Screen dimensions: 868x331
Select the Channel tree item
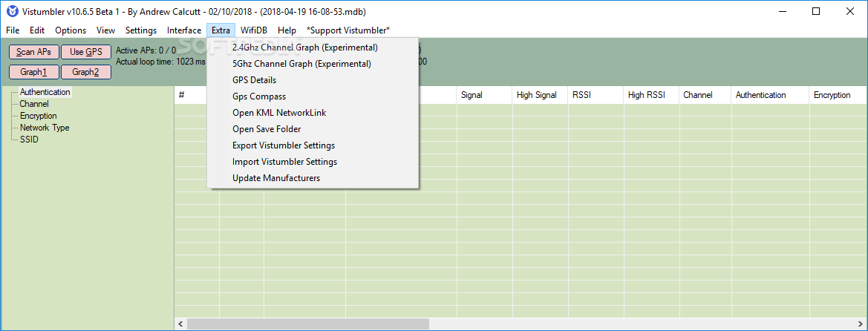pos(34,104)
